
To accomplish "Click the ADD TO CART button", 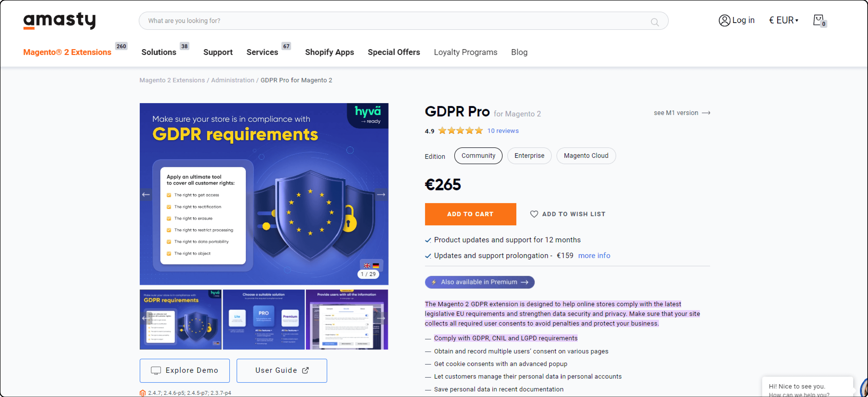I will 470,214.
